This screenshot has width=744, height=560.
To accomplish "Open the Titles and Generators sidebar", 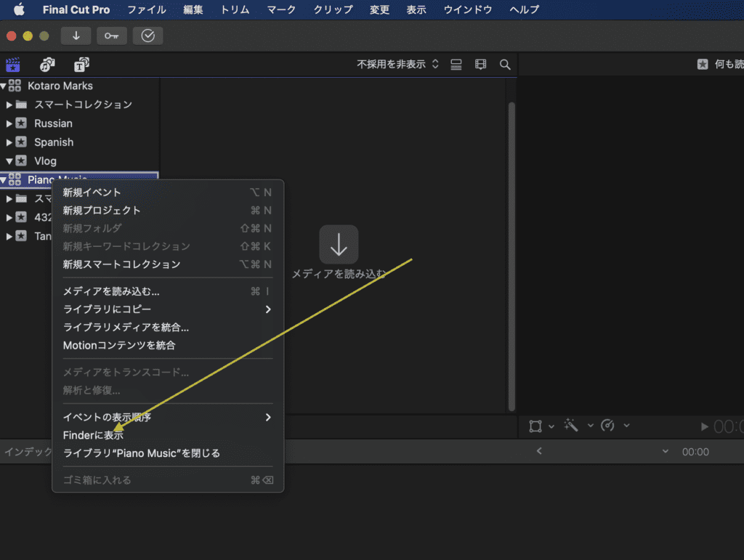I will pos(81,65).
